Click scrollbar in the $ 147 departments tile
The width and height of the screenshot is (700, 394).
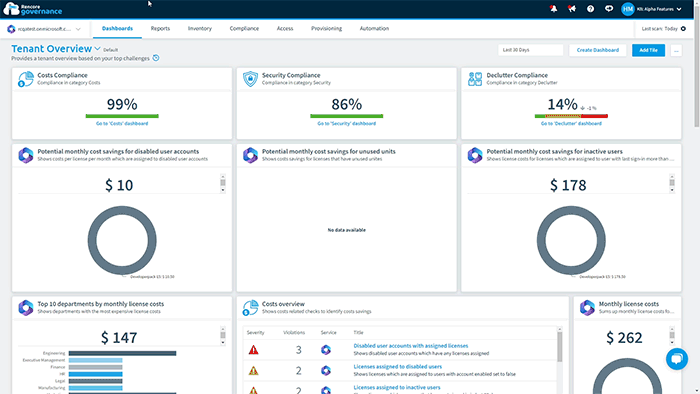point(223,336)
